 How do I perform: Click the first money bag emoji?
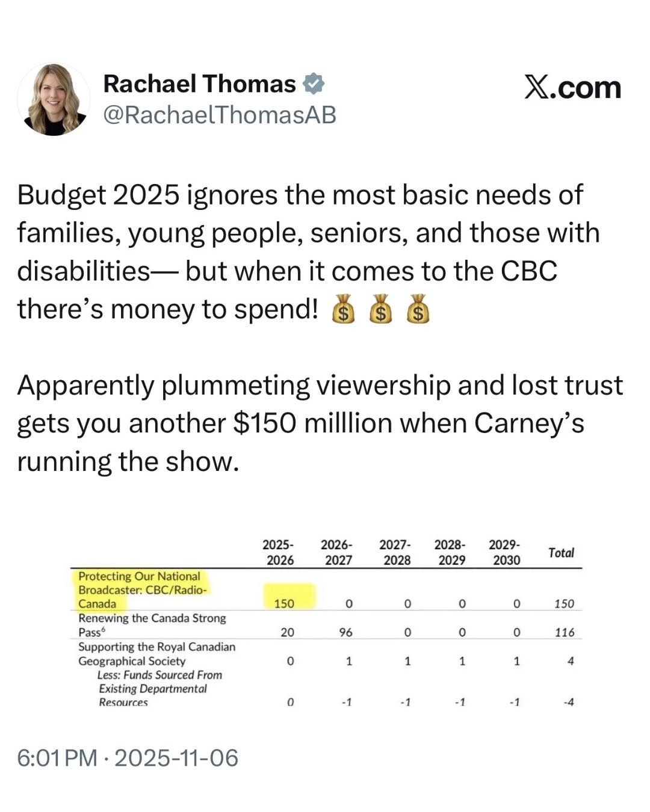click(x=343, y=309)
